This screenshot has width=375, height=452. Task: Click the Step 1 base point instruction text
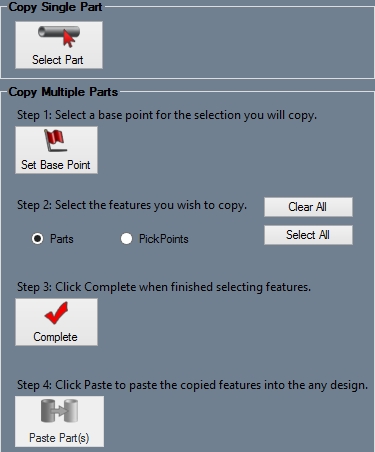coord(167,115)
